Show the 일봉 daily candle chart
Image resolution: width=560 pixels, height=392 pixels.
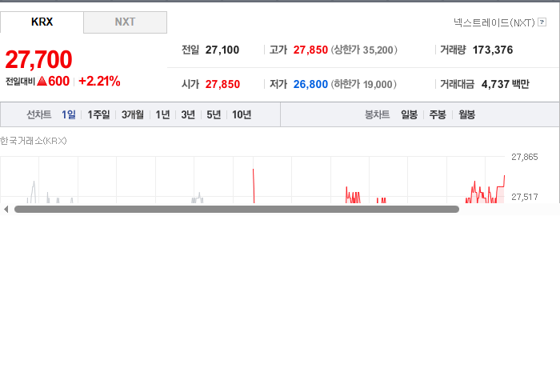point(409,114)
